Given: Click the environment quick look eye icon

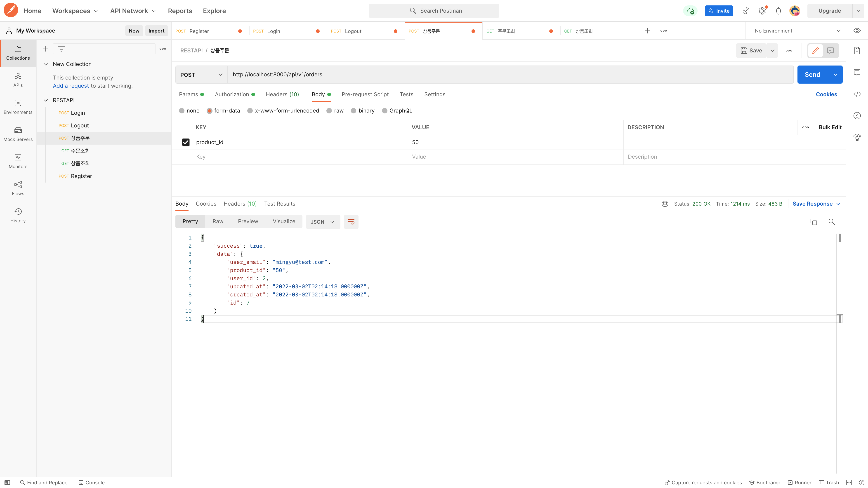Looking at the screenshot, I should [x=857, y=31].
